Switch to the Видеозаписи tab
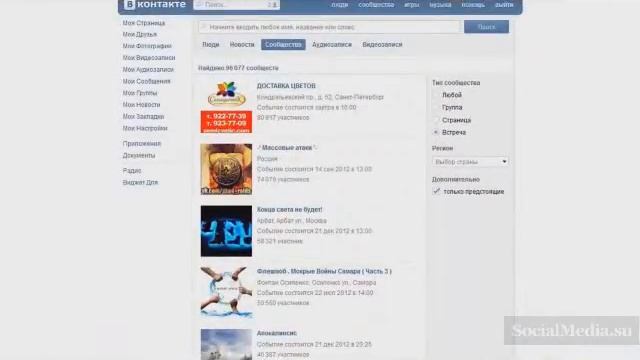 click(x=382, y=44)
